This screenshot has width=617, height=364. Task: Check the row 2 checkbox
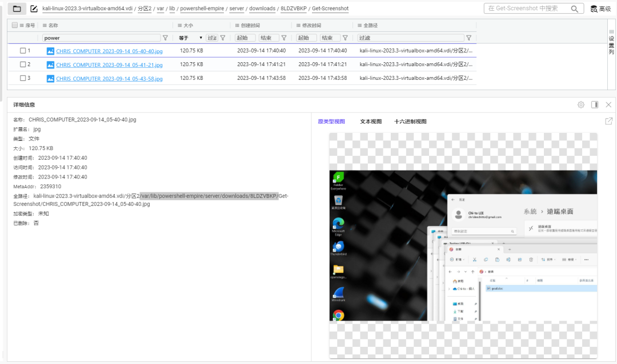(x=23, y=64)
